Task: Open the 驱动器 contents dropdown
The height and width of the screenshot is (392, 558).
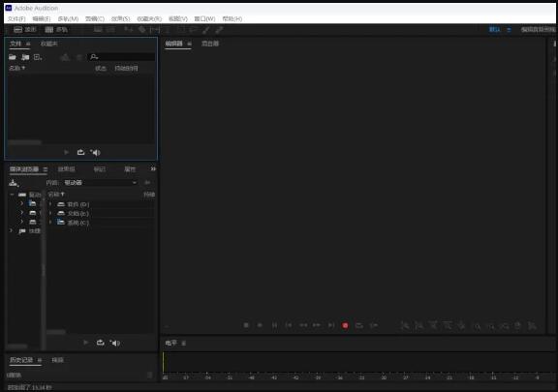Action: point(100,183)
